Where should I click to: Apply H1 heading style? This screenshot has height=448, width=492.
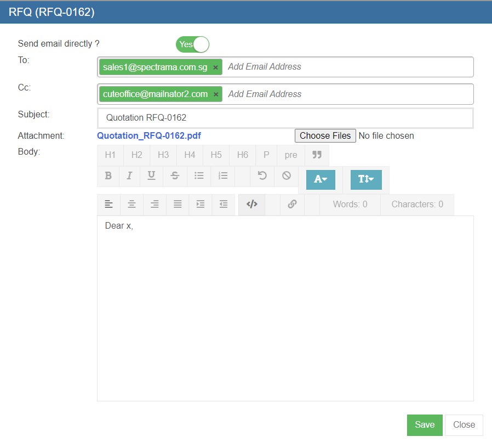tap(110, 155)
